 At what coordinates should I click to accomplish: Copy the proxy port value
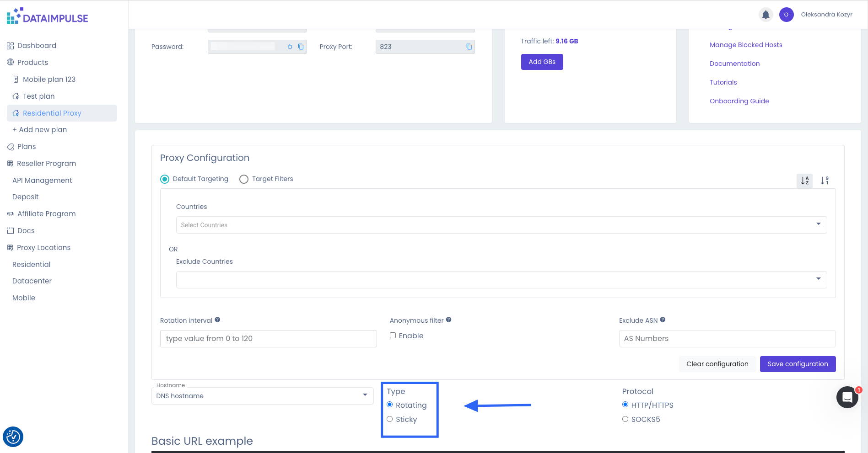[x=469, y=47]
